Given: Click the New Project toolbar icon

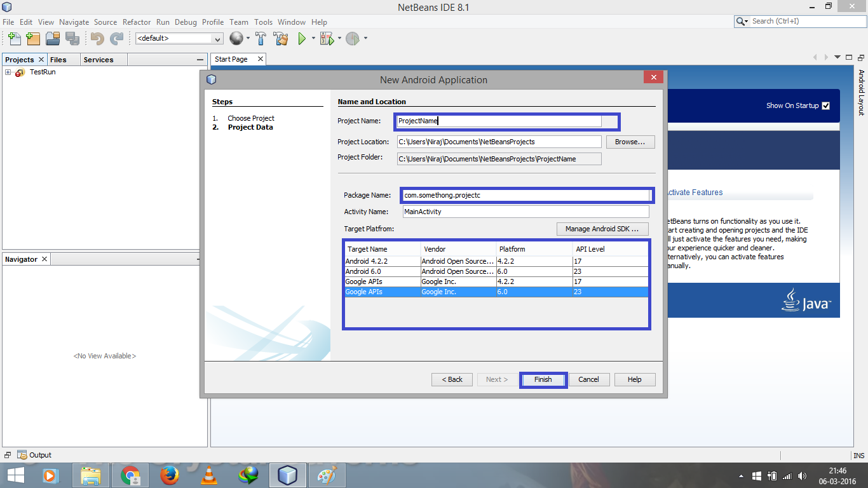Looking at the screenshot, I should pos(33,39).
